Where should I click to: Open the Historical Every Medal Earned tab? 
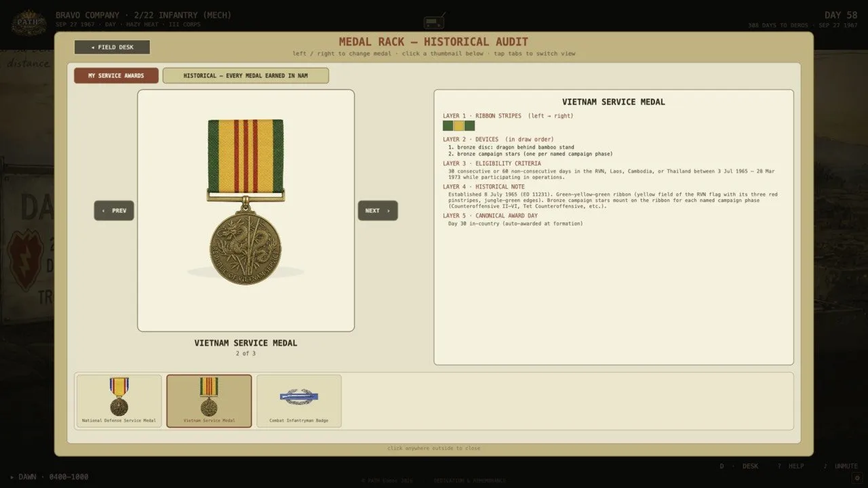(245, 75)
